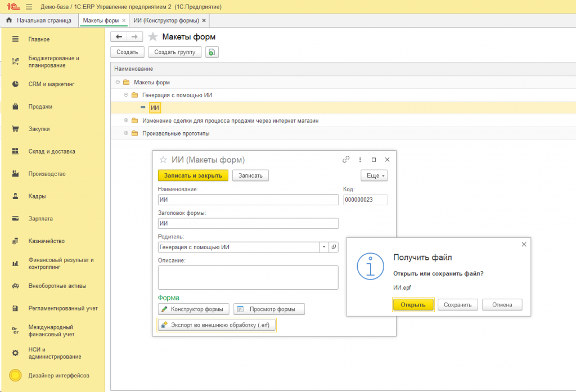Click Записать и закрыть button
This screenshot has height=392, width=576.
193,175
